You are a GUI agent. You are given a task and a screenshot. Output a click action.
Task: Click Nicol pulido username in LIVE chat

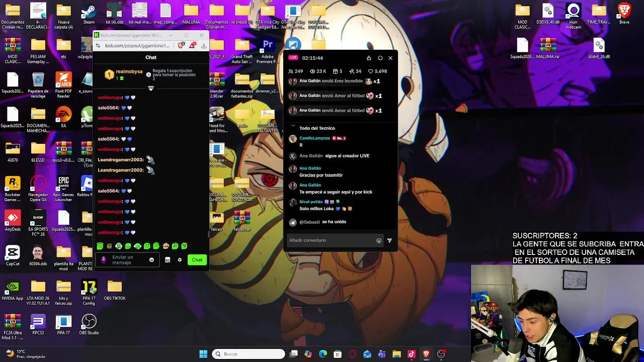(311, 202)
